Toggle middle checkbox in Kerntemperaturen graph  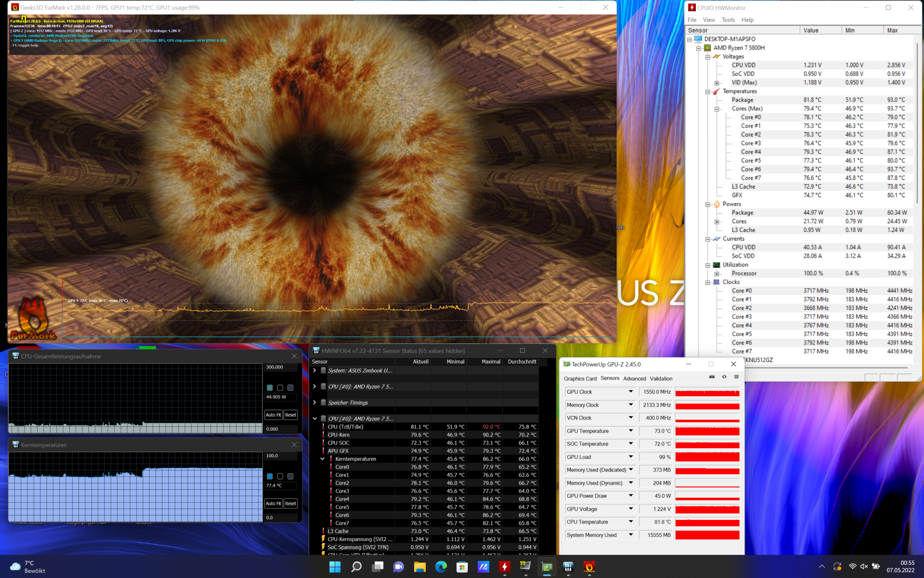point(280,476)
